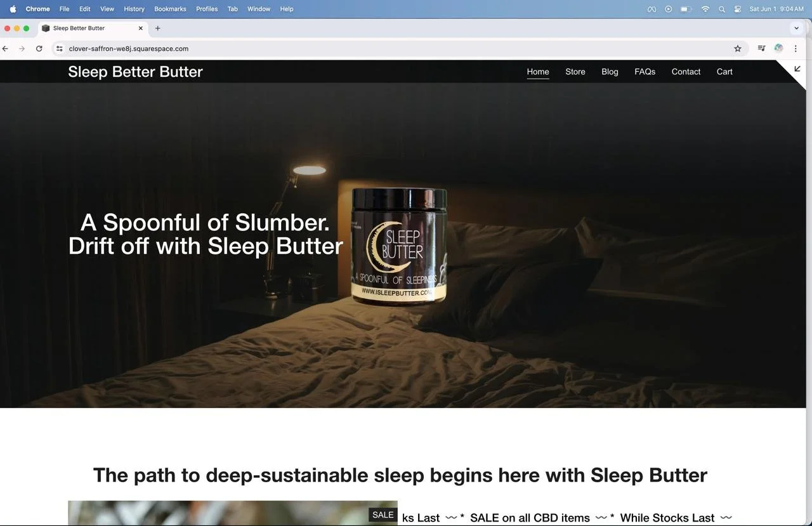812x526 pixels.
Task: Open Spotlight search icon
Action: pos(722,9)
